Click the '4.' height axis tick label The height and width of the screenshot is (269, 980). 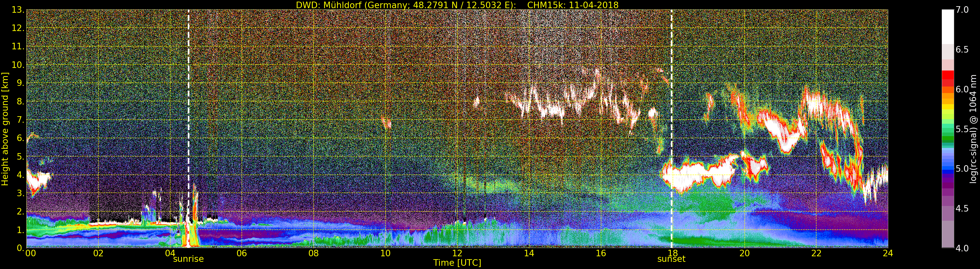click(x=21, y=175)
